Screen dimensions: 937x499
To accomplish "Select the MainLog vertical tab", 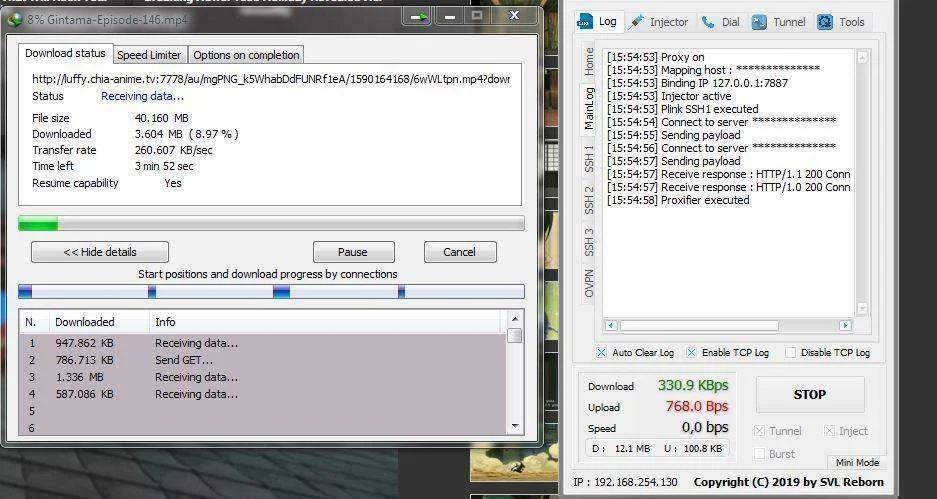I will point(589,108).
